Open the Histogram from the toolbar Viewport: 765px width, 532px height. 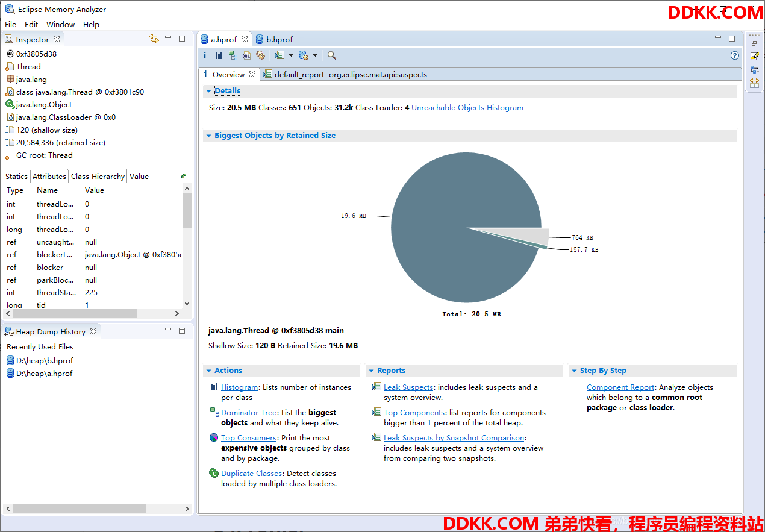pos(219,55)
